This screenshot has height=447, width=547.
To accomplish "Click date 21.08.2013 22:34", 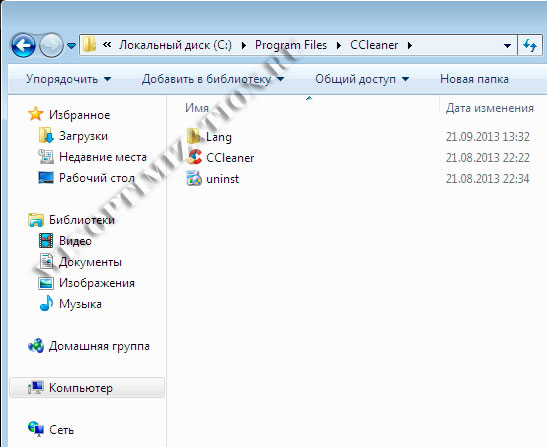I will pyautogui.click(x=488, y=179).
